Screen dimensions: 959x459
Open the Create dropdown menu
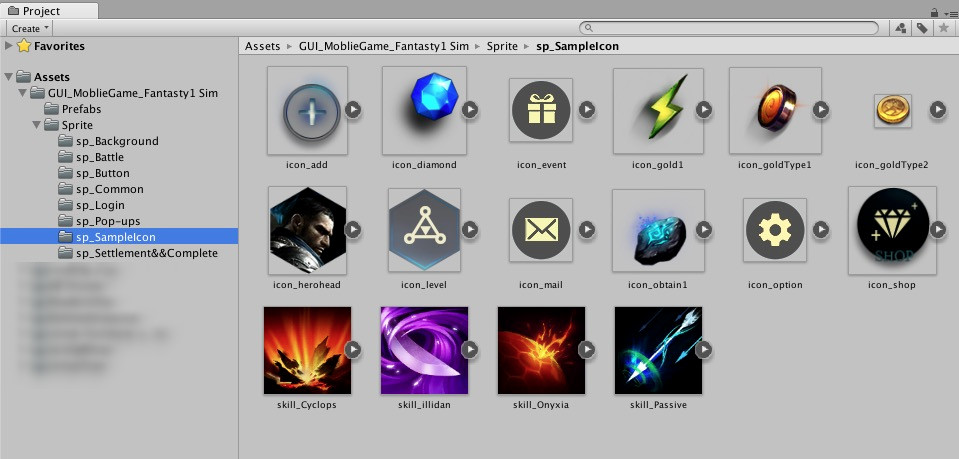point(29,28)
